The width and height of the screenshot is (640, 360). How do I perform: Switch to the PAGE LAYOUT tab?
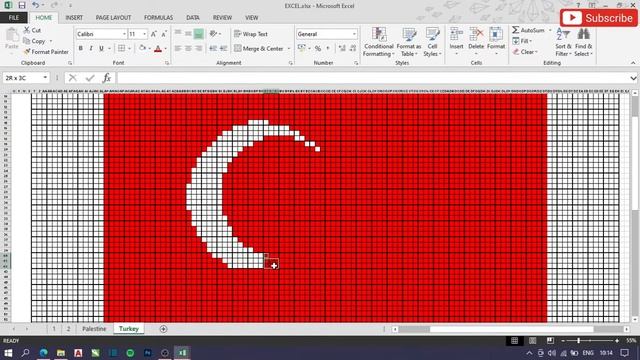[x=113, y=18]
